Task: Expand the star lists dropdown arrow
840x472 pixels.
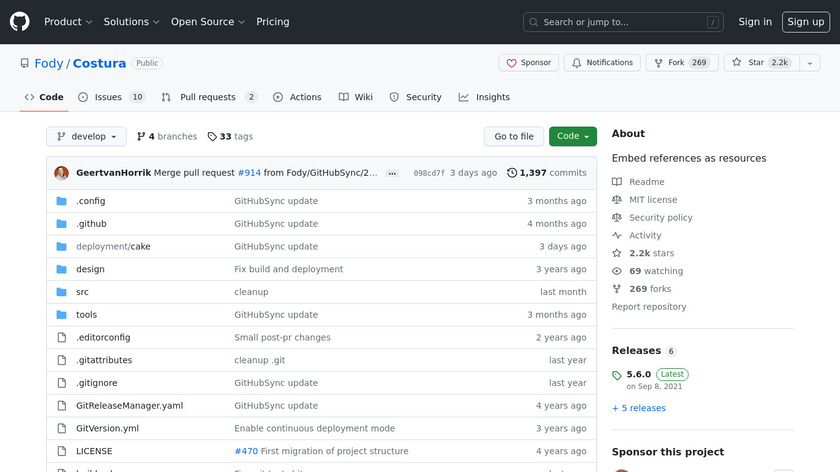Action: point(809,63)
